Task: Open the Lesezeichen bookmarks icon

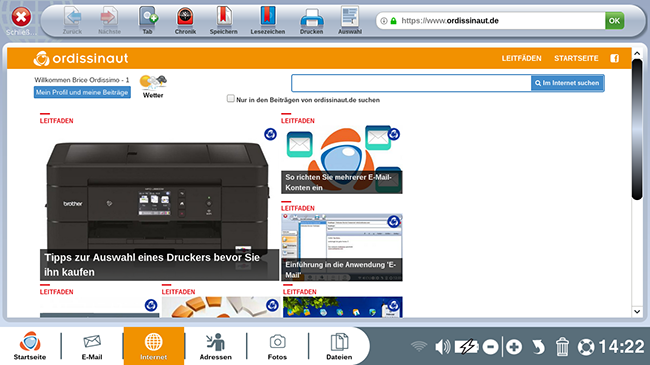Action: [x=267, y=20]
